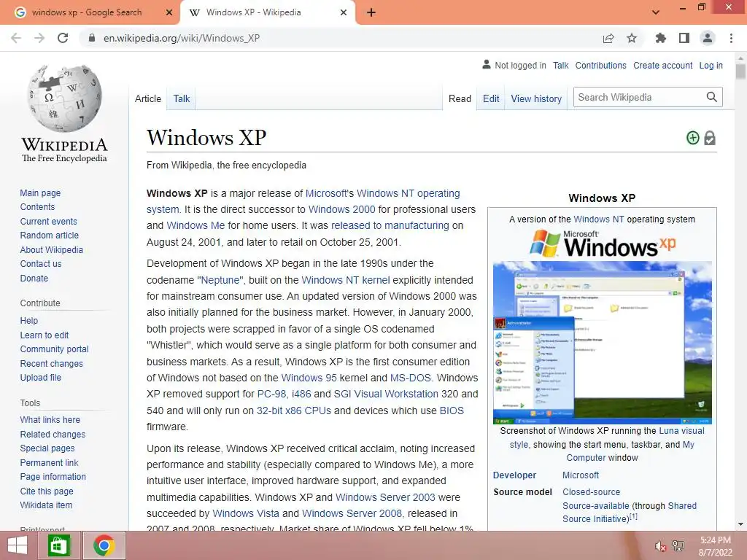747x560 pixels.
Task: Click the green good-article plus icon
Action: pyautogui.click(x=693, y=138)
